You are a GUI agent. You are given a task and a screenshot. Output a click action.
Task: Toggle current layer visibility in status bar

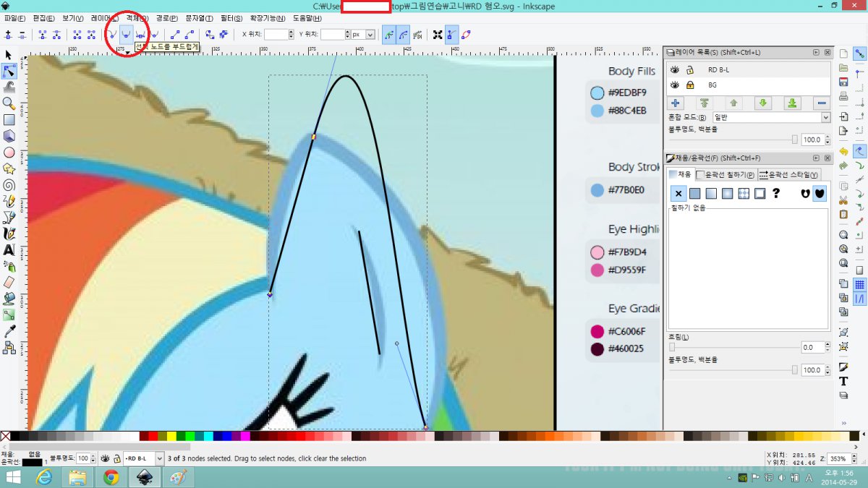[x=105, y=458]
